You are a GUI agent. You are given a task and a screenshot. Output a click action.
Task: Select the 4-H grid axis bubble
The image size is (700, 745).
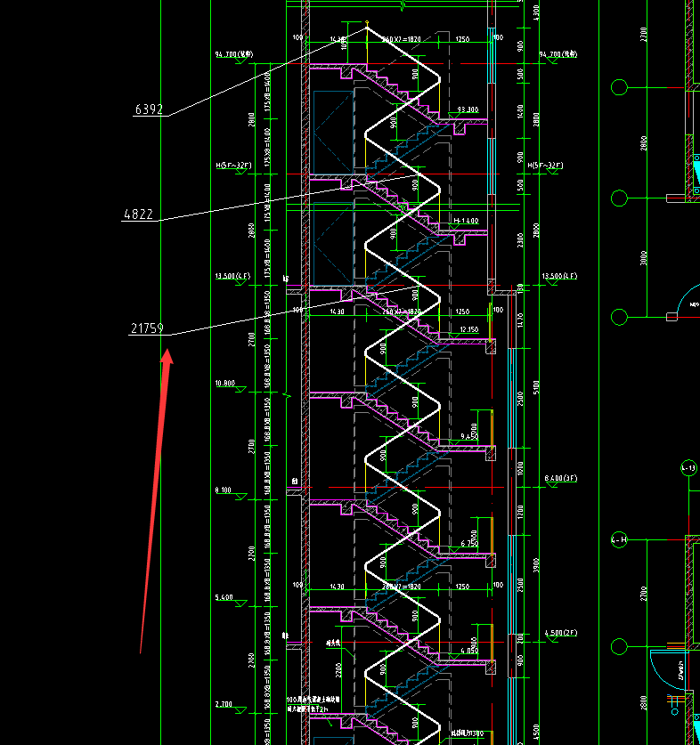click(619, 539)
